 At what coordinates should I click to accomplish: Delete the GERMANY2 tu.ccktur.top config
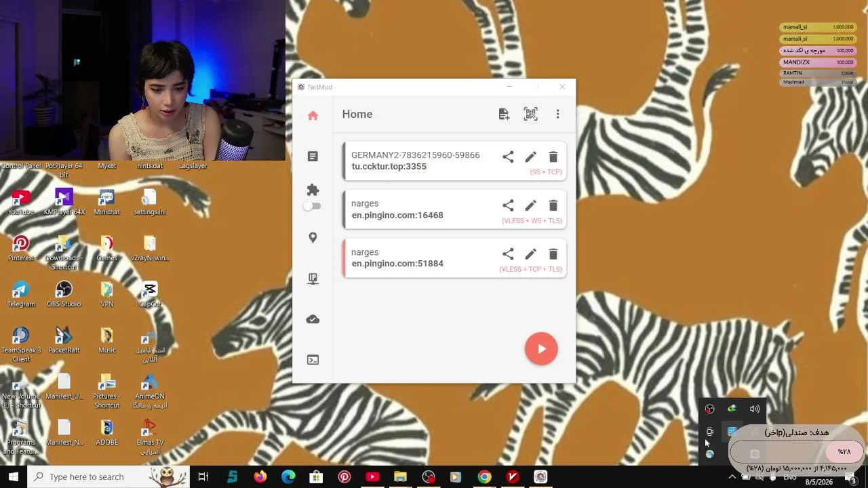pyautogui.click(x=553, y=157)
